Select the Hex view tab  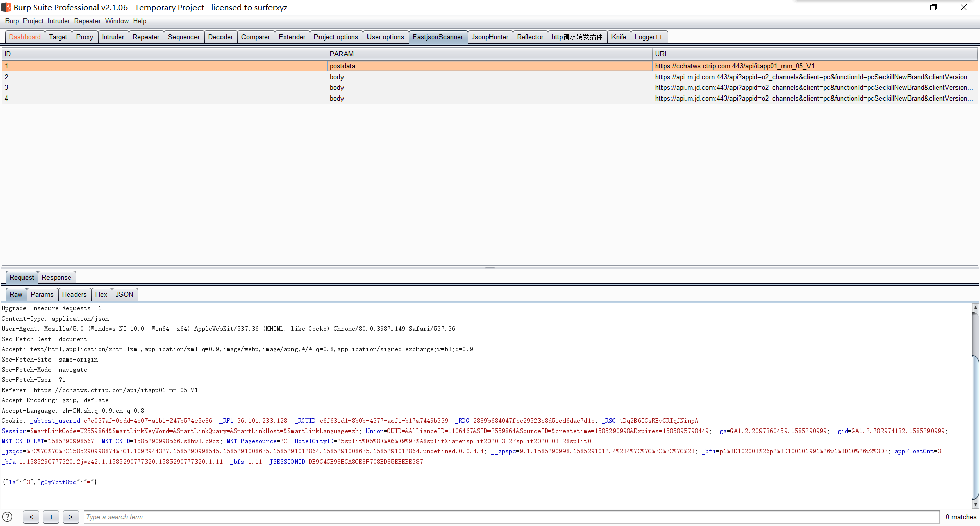pos(101,294)
